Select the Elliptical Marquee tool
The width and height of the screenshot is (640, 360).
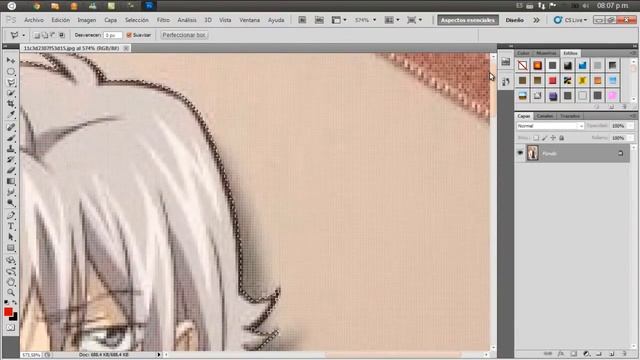[11, 71]
